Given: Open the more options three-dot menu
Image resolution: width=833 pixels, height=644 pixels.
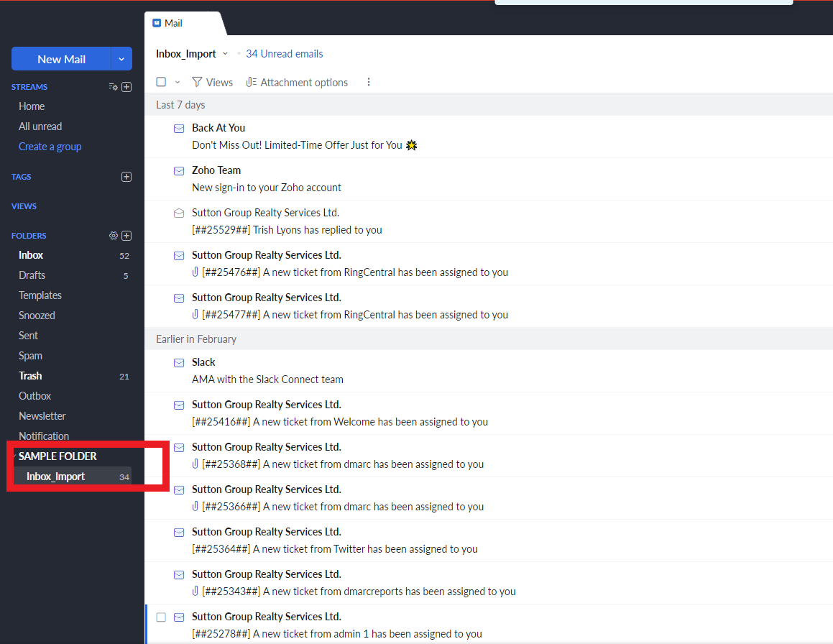Looking at the screenshot, I should (369, 82).
